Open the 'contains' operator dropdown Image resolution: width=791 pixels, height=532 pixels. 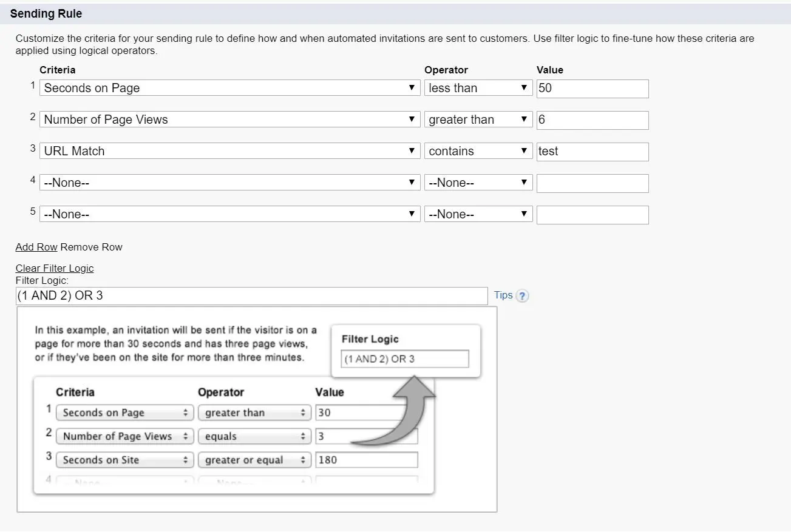pos(478,151)
